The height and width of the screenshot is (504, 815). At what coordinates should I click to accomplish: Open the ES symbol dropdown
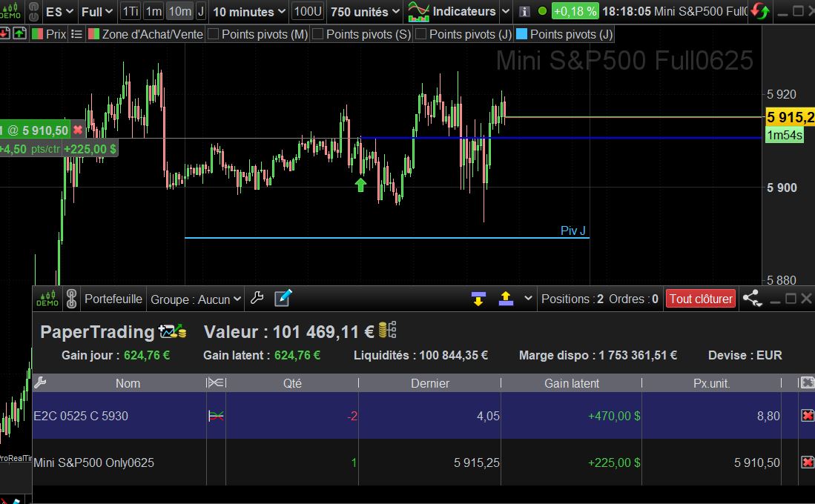tap(59, 11)
